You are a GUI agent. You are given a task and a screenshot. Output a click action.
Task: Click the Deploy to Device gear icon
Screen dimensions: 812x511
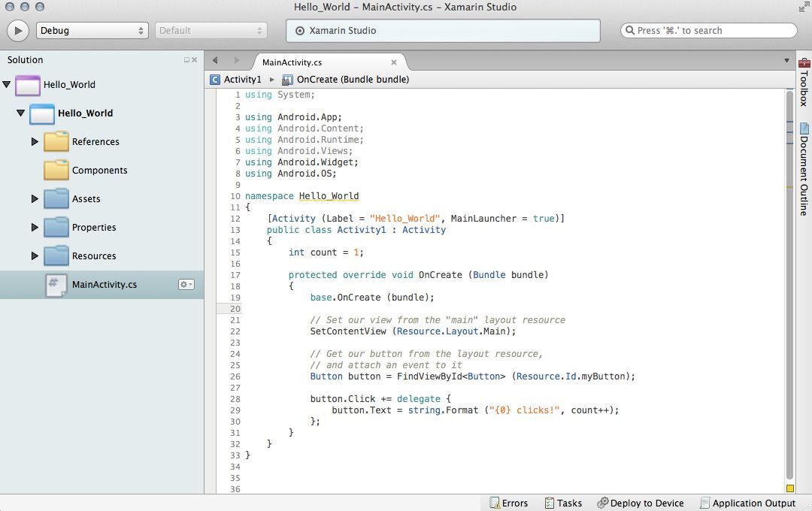603,502
